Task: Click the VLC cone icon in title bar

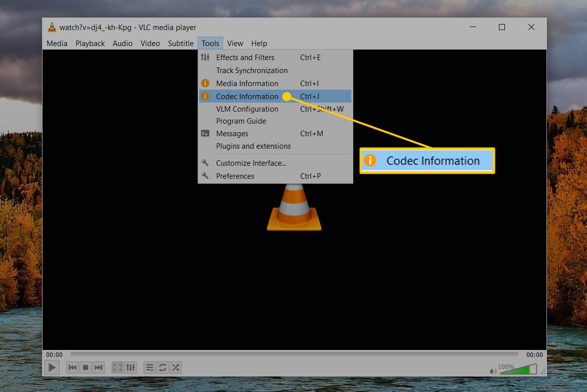Action: click(x=52, y=27)
